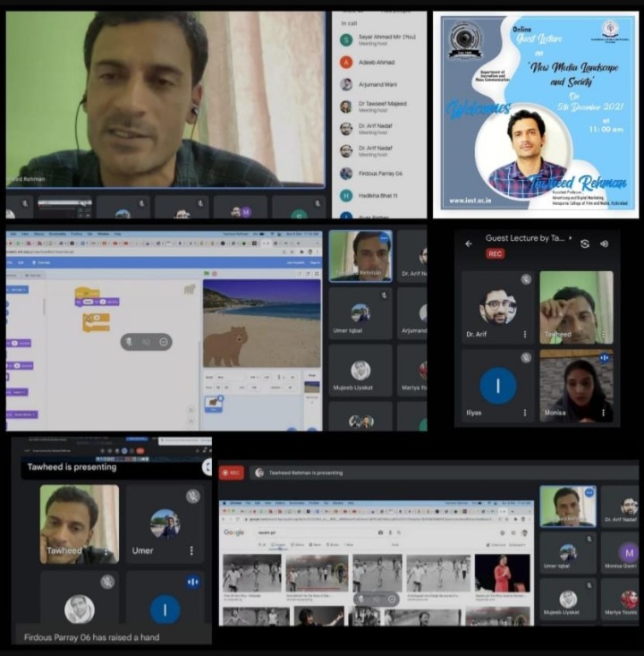Click the muted mic icon on Iliyas's tile
Screen dimensions: 644x656
526,358
